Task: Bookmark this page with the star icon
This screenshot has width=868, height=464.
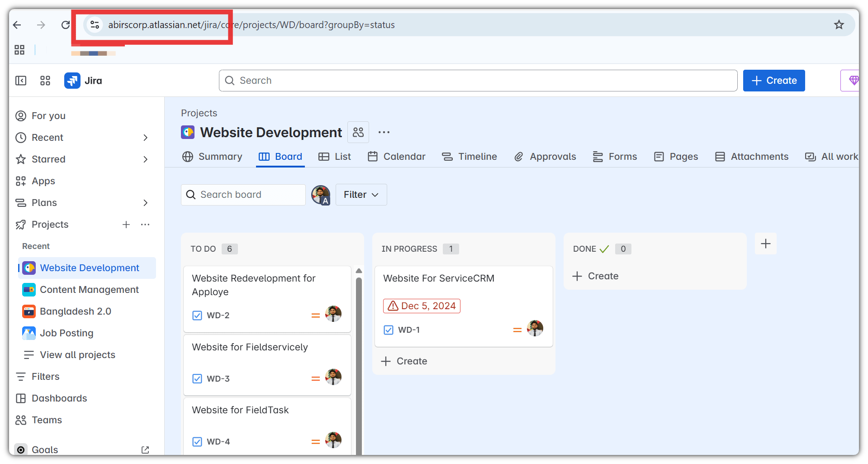Action: (x=839, y=25)
